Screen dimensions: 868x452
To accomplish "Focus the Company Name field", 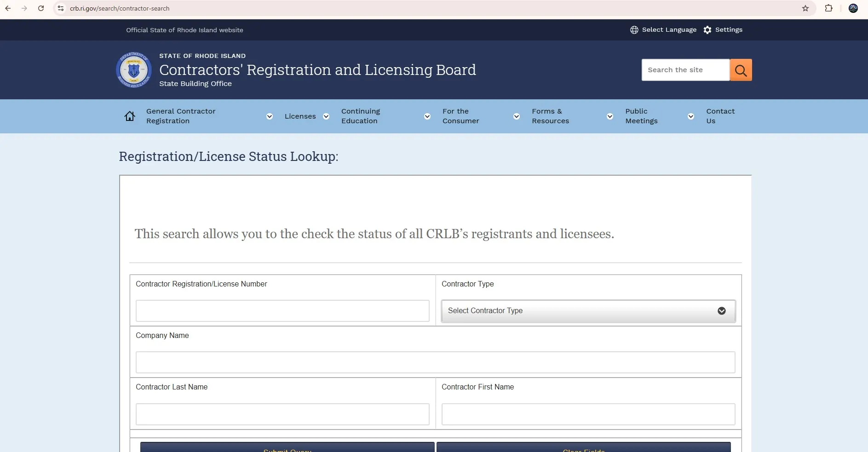I will [435, 362].
